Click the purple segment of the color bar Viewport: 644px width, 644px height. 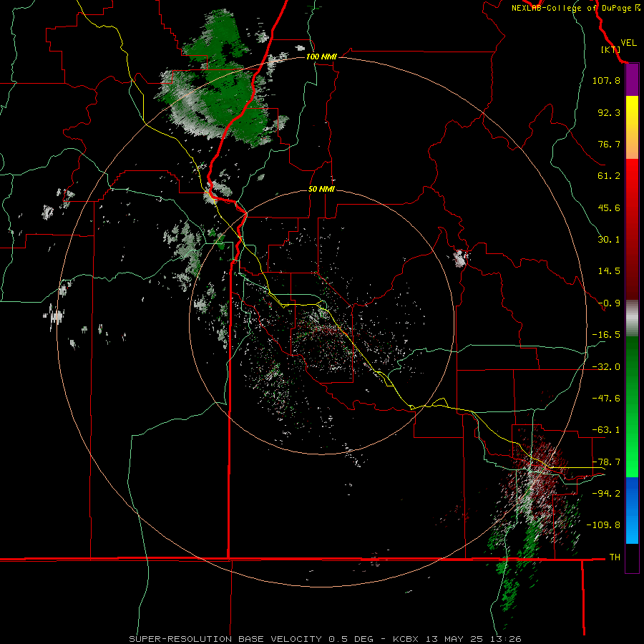[632, 80]
